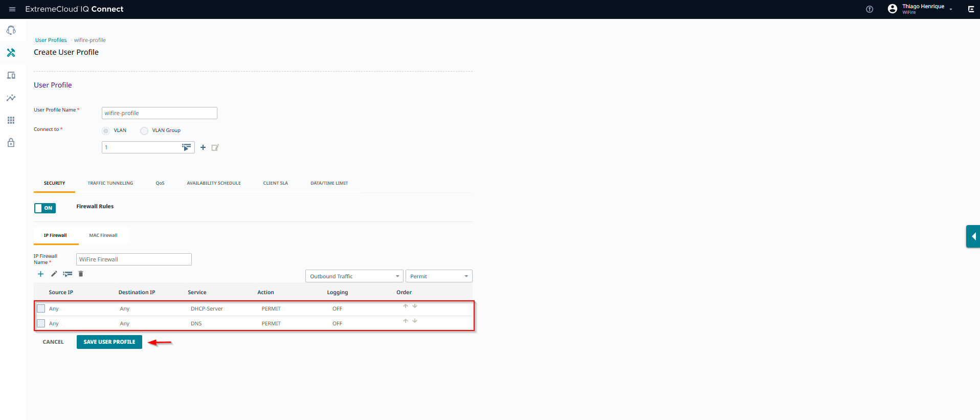Click the wifire-profile breadcrumb text
This screenshot has height=420, width=980.
[90, 40]
